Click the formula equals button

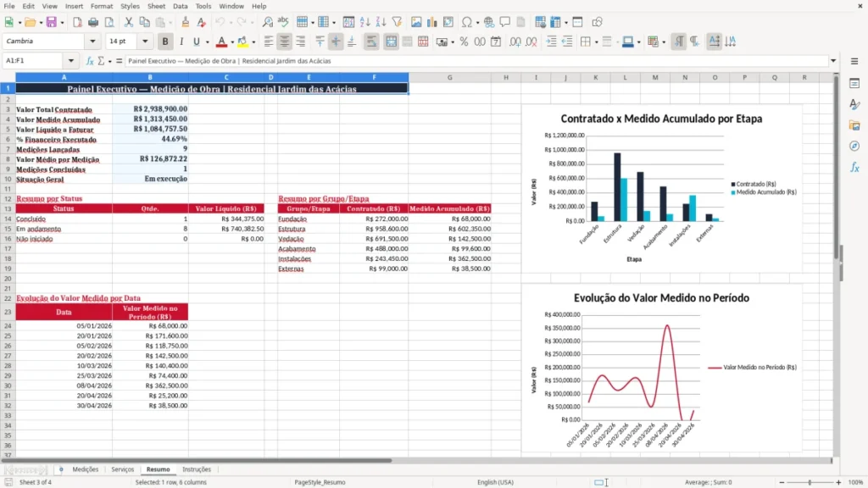tap(119, 61)
